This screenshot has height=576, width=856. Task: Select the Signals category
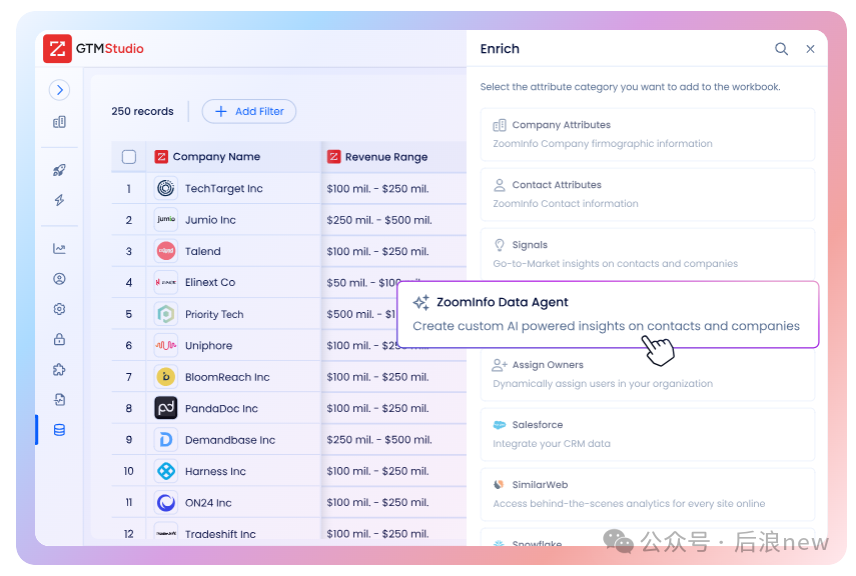coord(647,252)
